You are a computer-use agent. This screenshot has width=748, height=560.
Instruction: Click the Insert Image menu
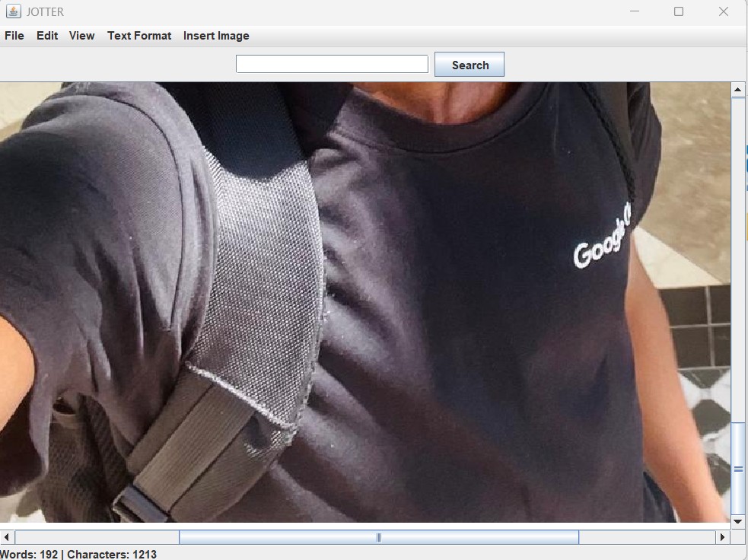pyautogui.click(x=216, y=36)
